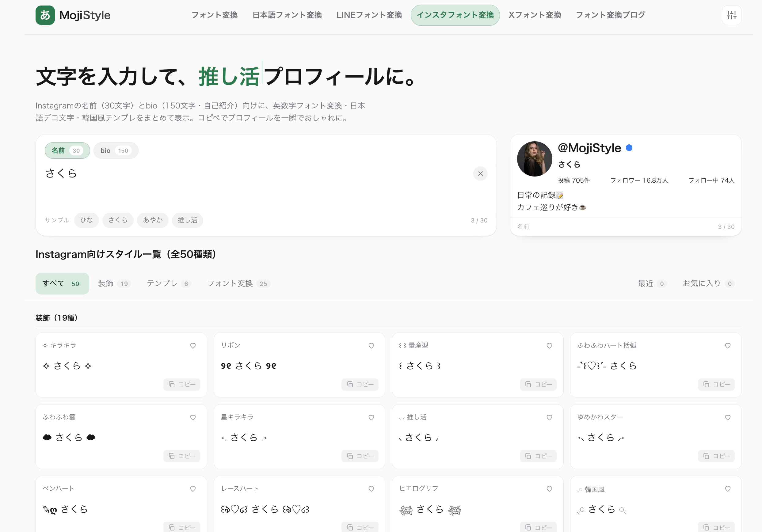Favorite the ペンハート style card
Screen dimensions: 762x532
193,488
